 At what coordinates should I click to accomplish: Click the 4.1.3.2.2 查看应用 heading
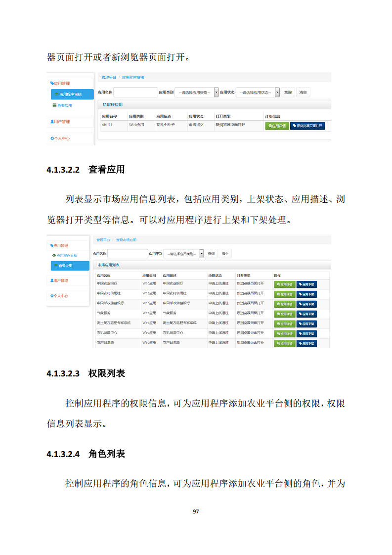(x=86, y=170)
